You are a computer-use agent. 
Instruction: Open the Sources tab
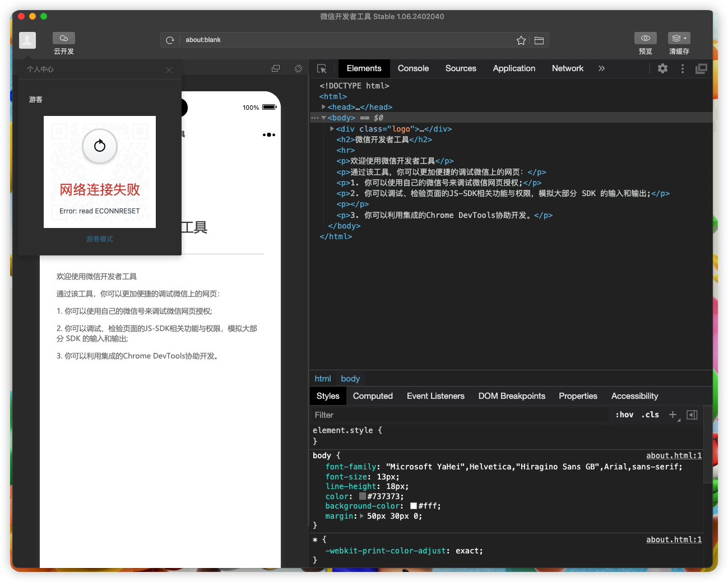point(461,68)
